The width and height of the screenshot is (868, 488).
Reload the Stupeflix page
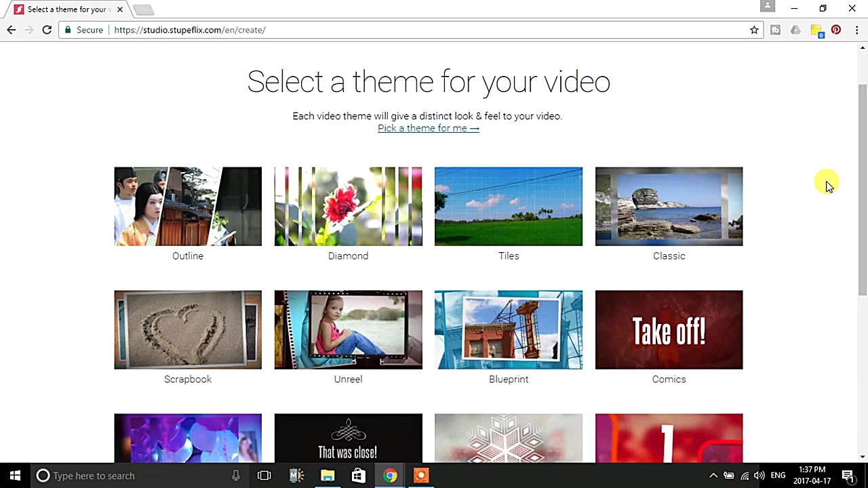click(47, 30)
